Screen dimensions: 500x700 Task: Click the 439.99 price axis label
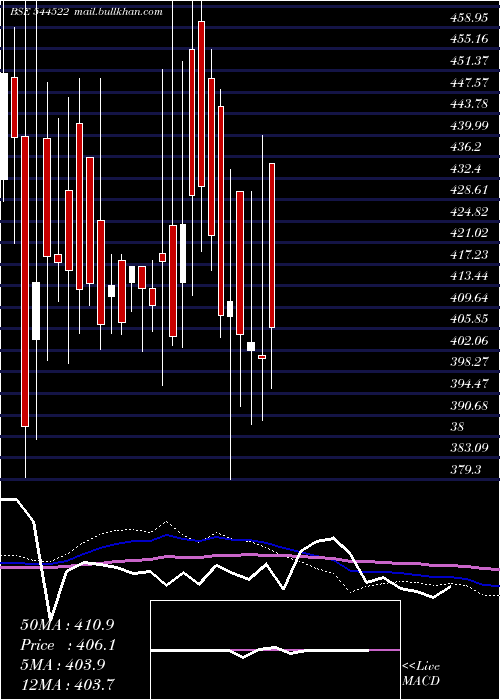[x=469, y=125]
